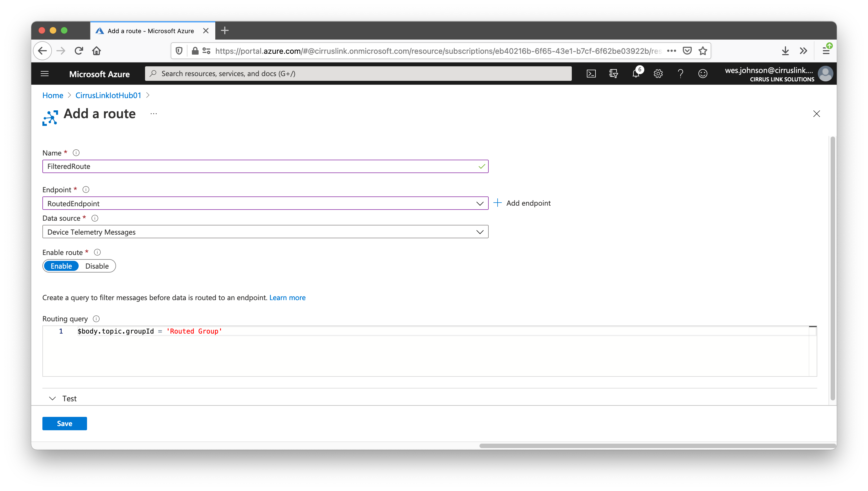Image resolution: width=868 pixels, height=491 pixels.
Task: Go to Home breadcrumb
Action: tap(53, 95)
